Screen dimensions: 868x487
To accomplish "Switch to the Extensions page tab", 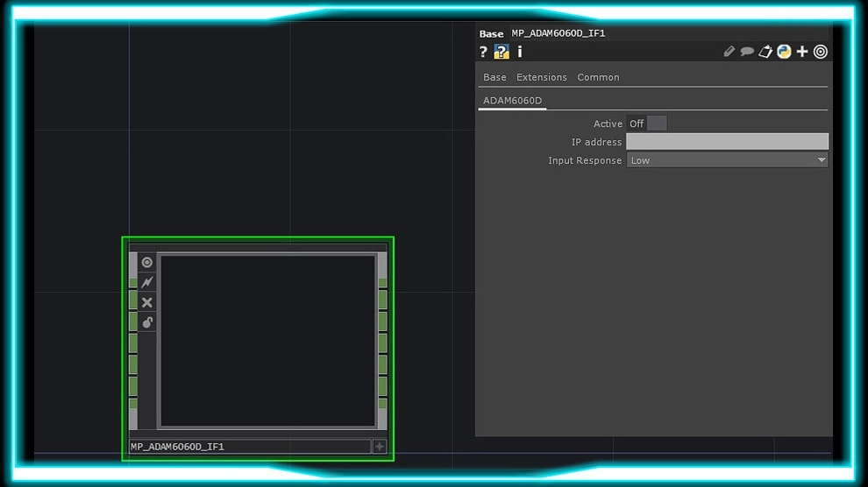I will coord(541,77).
